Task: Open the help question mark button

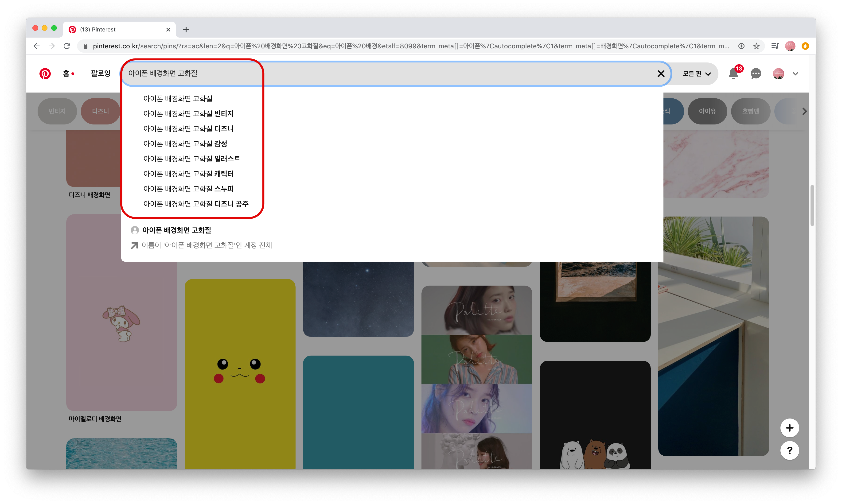Action: (789, 450)
